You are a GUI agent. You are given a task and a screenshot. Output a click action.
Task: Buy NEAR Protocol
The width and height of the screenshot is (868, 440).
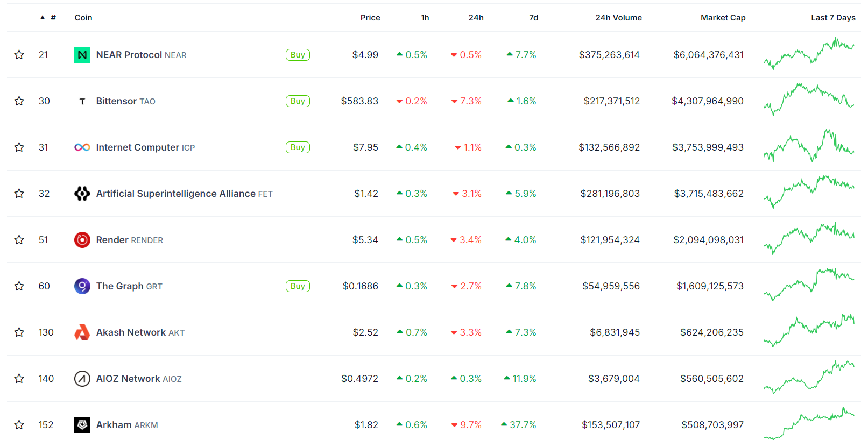click(298, 55)
